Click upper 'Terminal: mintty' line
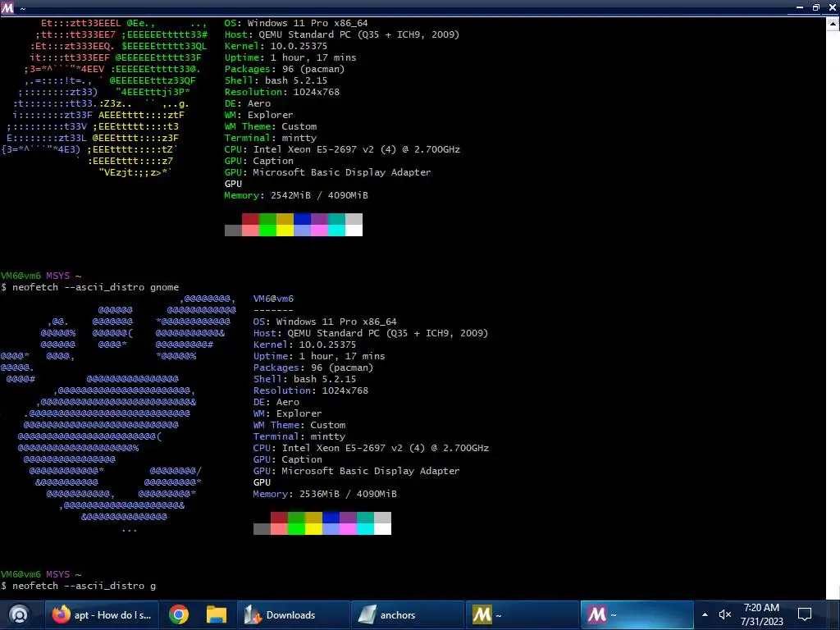The height and width of the screenshot is (630, 840). tap(271, 138)
